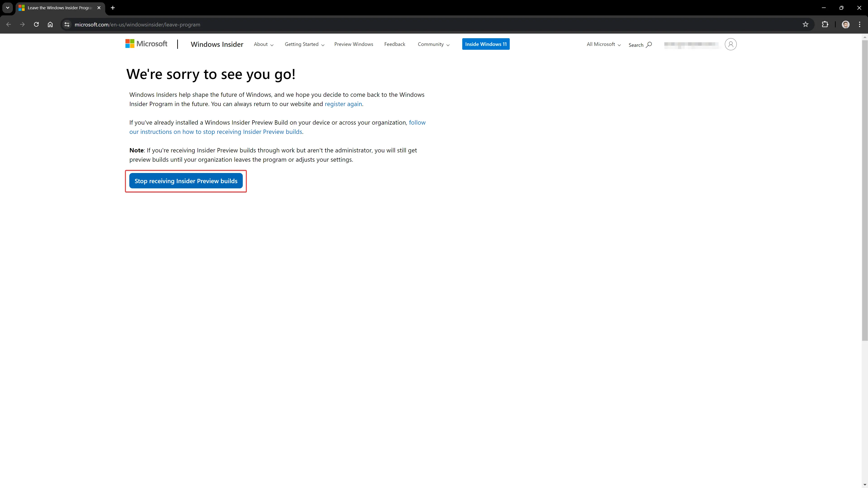Click the browser forward arrow
The height and width of the screenshot is (488, 868).
(22, 24)
